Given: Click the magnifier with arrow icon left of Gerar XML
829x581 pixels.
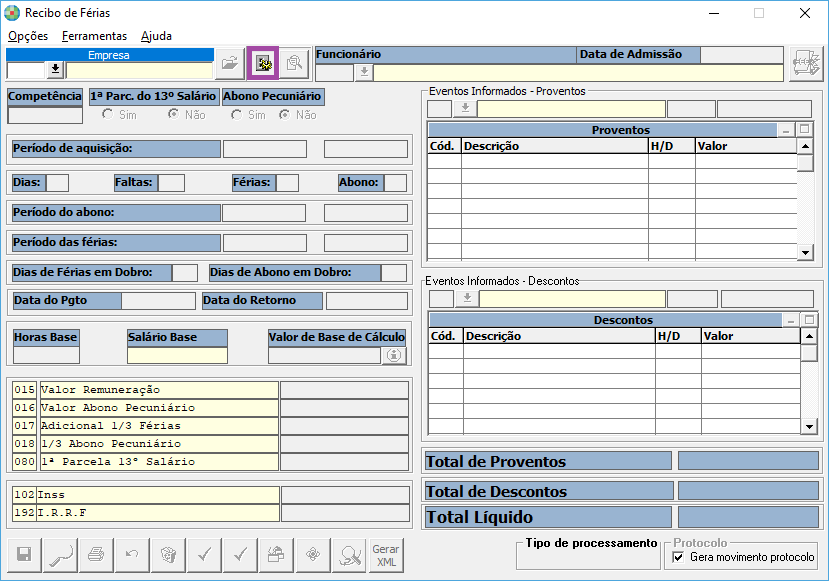Looking at the screenshot, I should 349,555.
